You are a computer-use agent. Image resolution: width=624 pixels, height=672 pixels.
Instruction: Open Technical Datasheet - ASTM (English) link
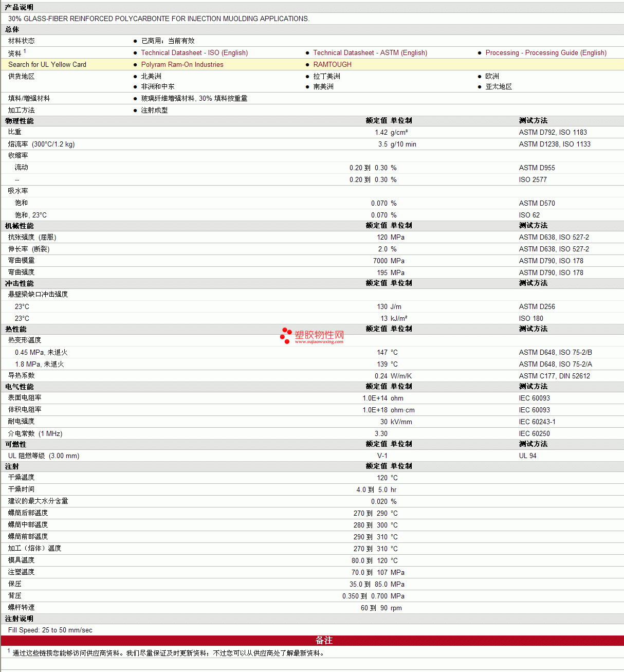click(x=370, y=53)
